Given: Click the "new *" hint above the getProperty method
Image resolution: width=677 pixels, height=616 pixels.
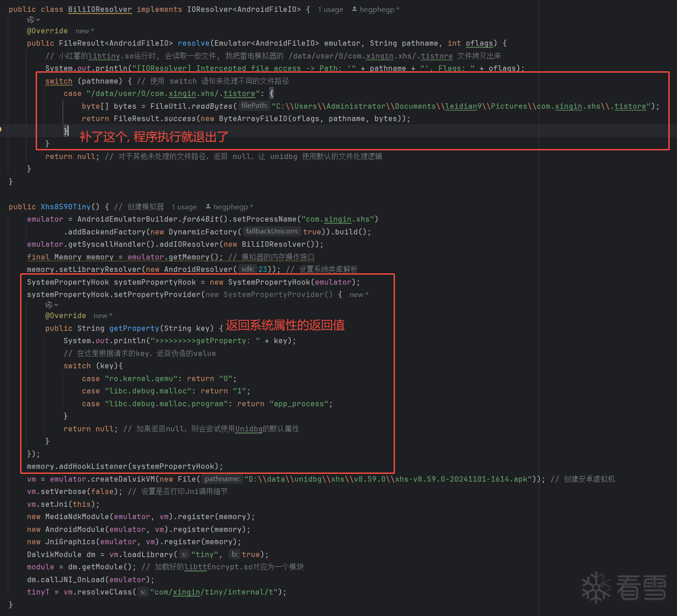Looking at the screenshot, I should (x=103, y=316).
